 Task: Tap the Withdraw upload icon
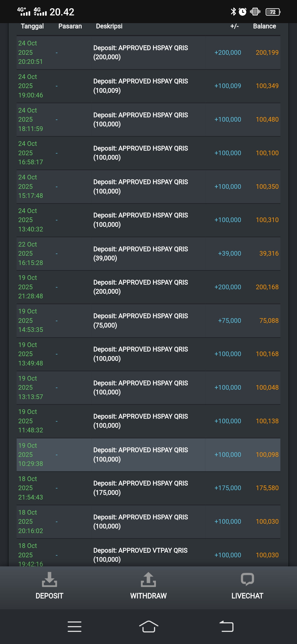(x=148, y=579)
